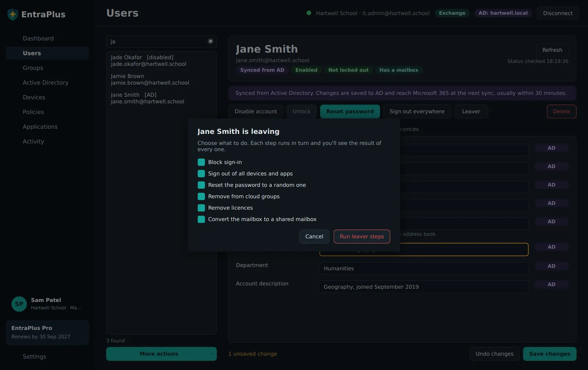
Task: Uncheck Convert the mailbox to a shared mailbox
Action: click(x=201, y=219)
